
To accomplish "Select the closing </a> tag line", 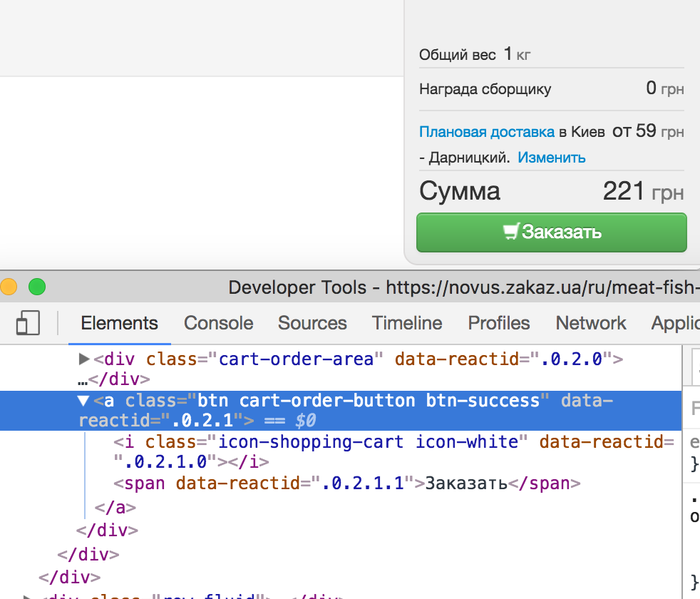I will tap(115, 508).
